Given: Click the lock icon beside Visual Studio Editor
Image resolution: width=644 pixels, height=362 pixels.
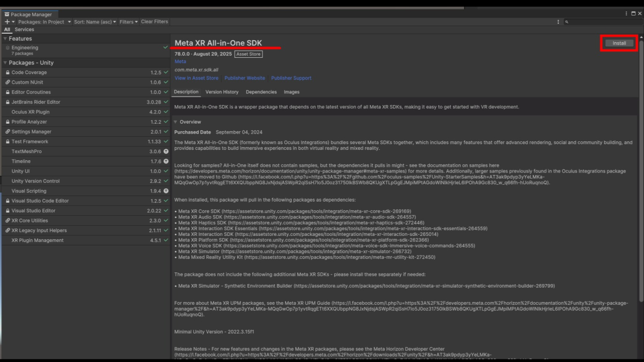Looking at the screenshot, I should tap(8, 211).
